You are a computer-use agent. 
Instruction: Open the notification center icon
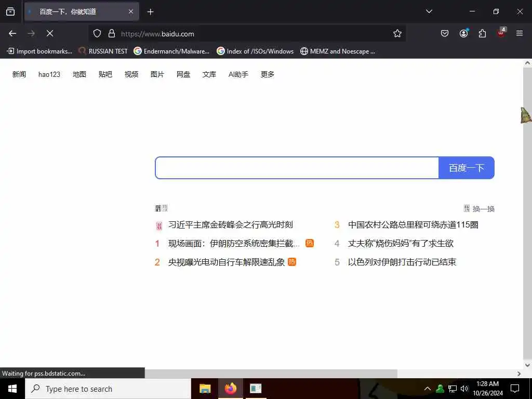[x=515, y=389]
